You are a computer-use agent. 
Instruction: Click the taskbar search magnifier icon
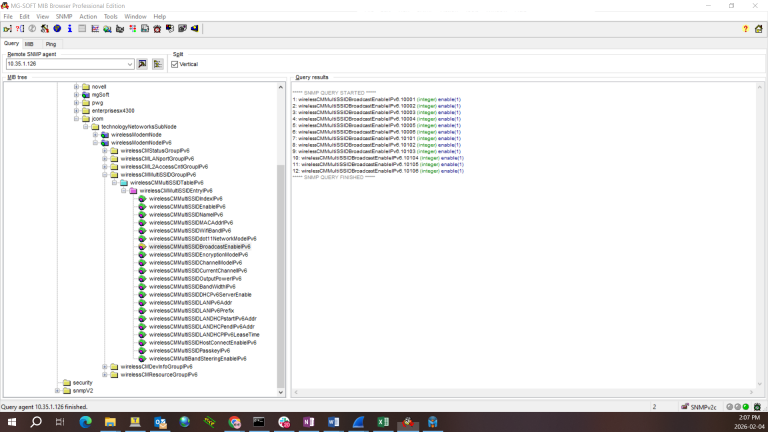coord(36,422)
